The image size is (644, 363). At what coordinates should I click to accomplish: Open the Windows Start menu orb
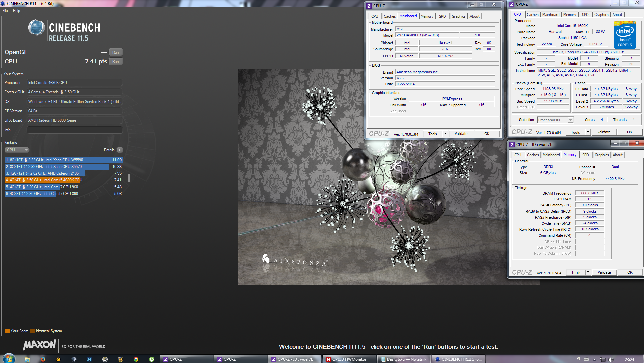(x=9, y=359)
